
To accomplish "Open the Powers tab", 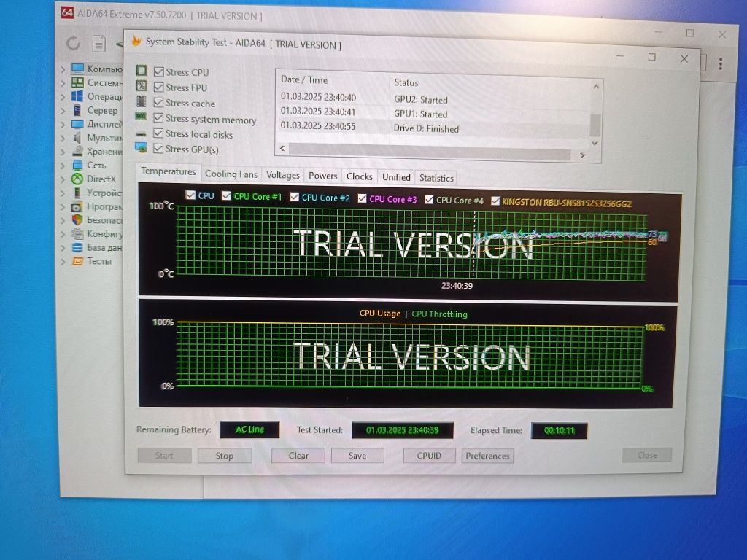I will coord(323,176).
